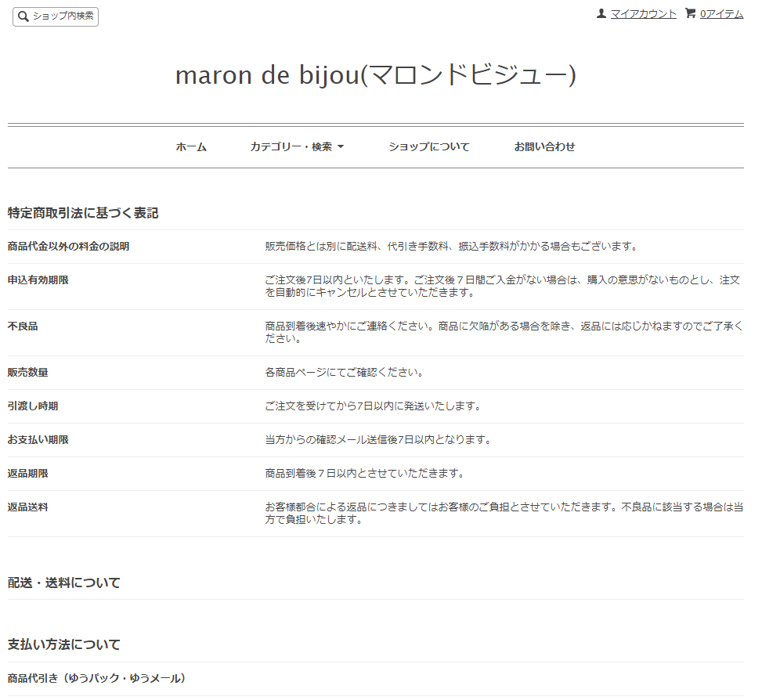This screenshot has height=700, width=762.
Task: Click the 商品代引き（ゆうパック・ゆうメール） entry
Action: tap(96, 678)
